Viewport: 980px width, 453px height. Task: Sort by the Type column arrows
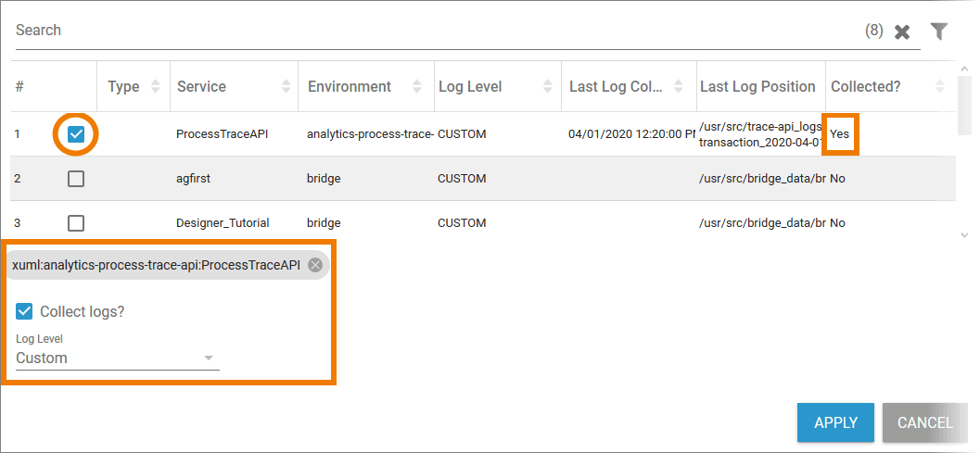coord(155,87)
